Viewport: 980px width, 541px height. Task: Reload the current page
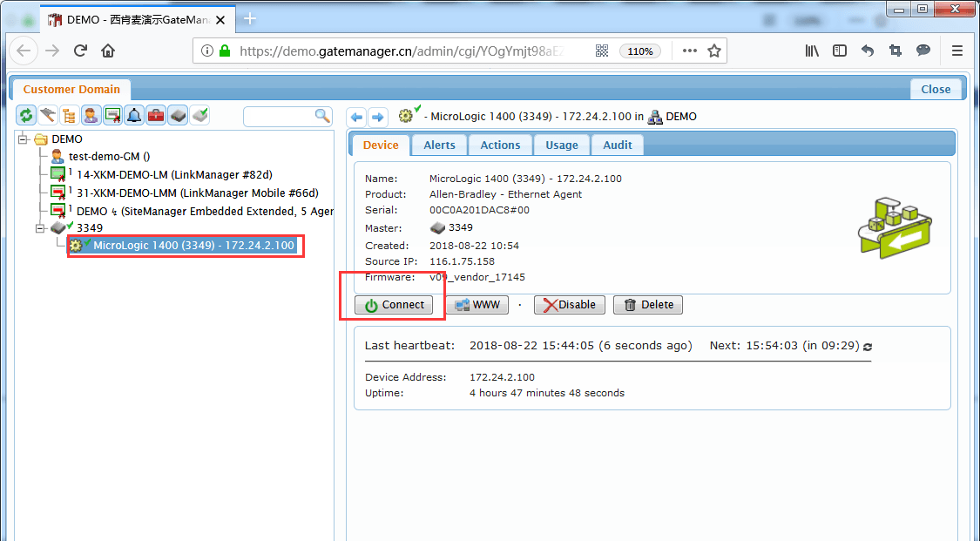80,51
